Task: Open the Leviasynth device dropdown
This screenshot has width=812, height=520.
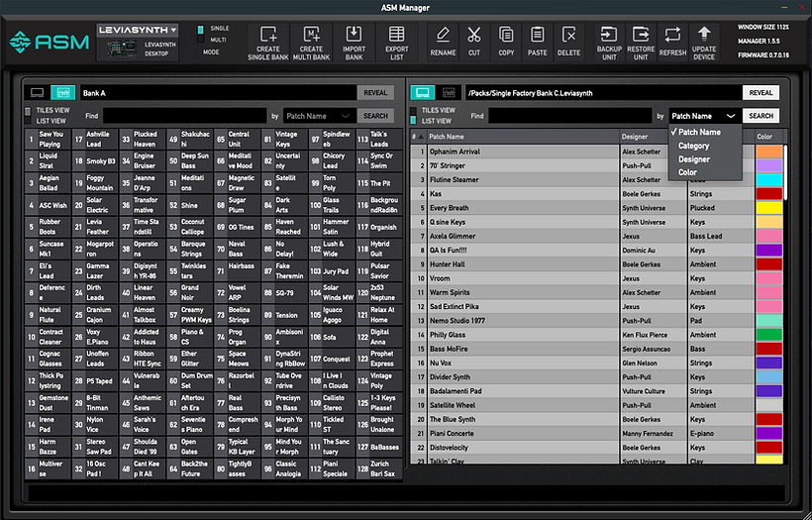Action: coord(138,31)
